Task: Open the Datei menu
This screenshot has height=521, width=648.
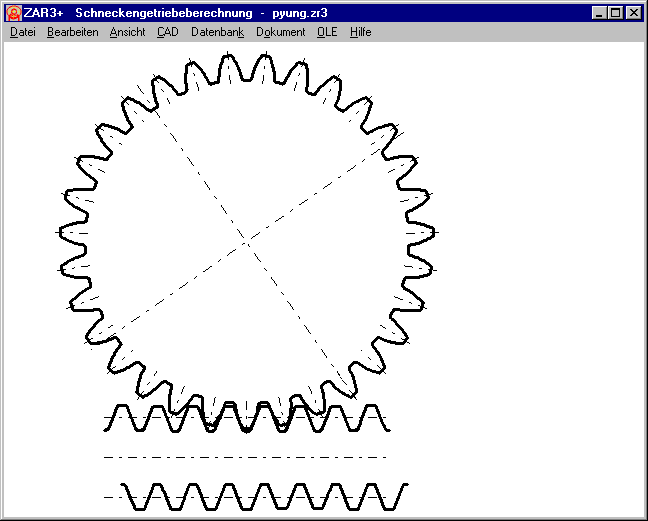Action: (22, 32)
